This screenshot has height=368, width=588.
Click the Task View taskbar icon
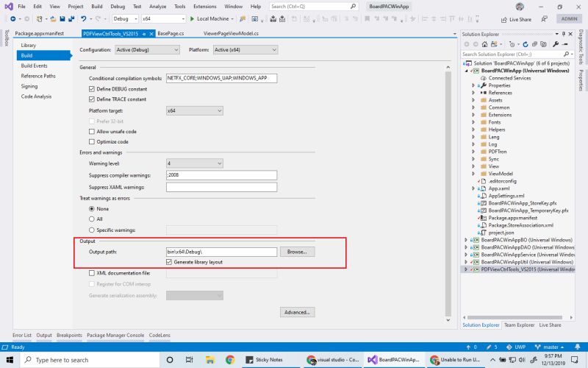point(190,360)
